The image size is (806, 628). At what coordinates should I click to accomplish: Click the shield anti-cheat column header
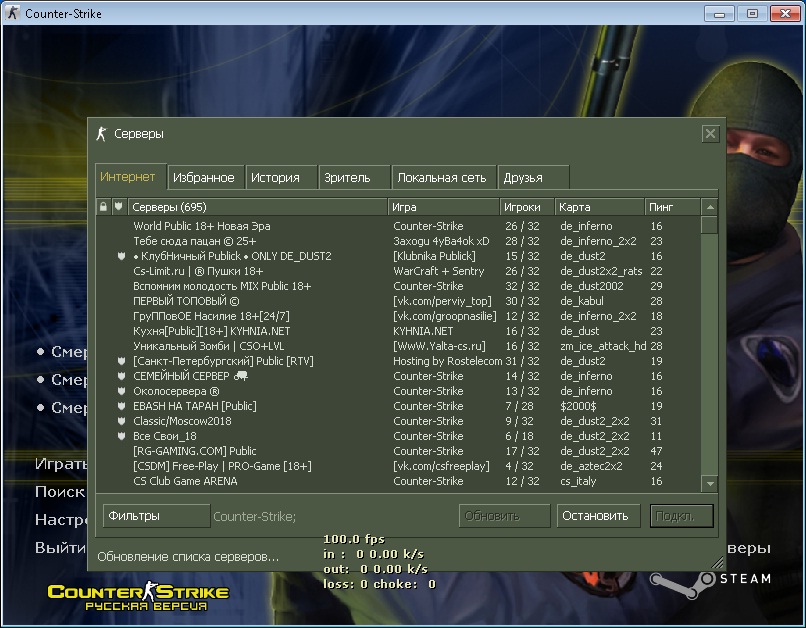click(x=119, y=207)
